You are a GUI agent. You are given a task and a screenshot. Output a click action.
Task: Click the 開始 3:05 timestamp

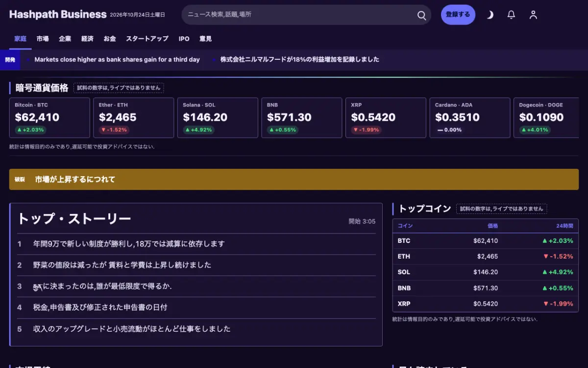(x=362, y=221)
